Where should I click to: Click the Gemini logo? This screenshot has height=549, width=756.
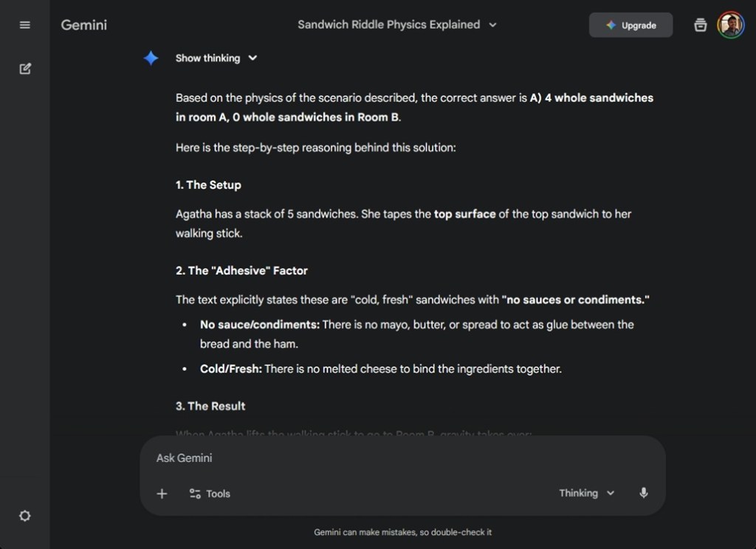coord(83,24)
